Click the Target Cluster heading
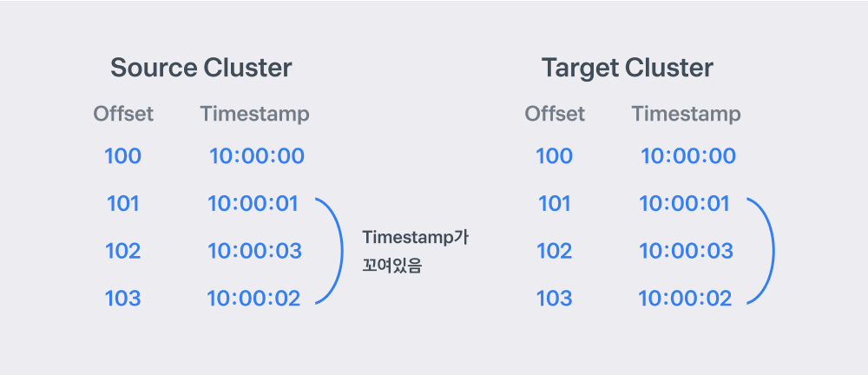 point(628,68)
